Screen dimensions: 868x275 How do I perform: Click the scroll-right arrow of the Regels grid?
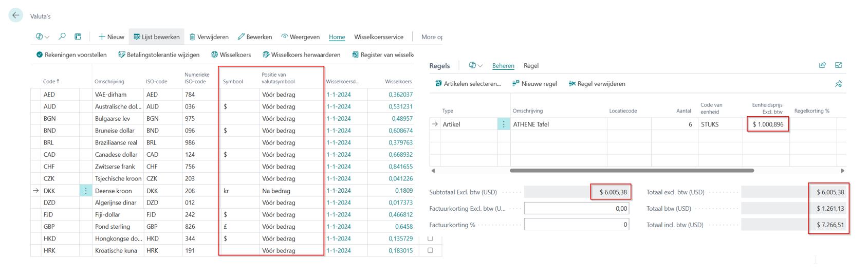842,171
